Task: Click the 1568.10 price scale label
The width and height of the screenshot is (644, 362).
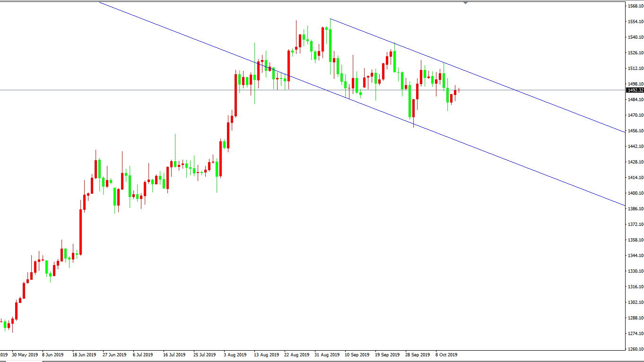Action: click(x=635, y=6)
